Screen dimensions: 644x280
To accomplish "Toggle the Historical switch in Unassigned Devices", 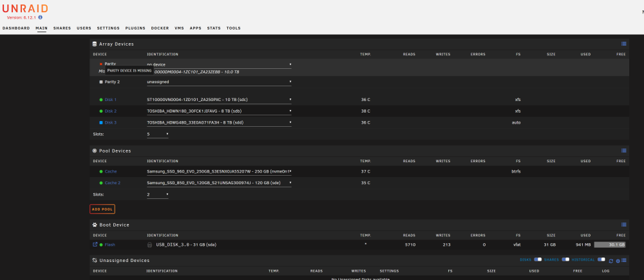I will 601,259.
